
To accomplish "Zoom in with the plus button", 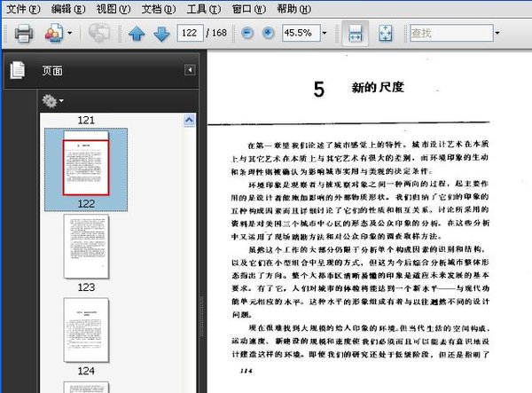I will point(268,33).
